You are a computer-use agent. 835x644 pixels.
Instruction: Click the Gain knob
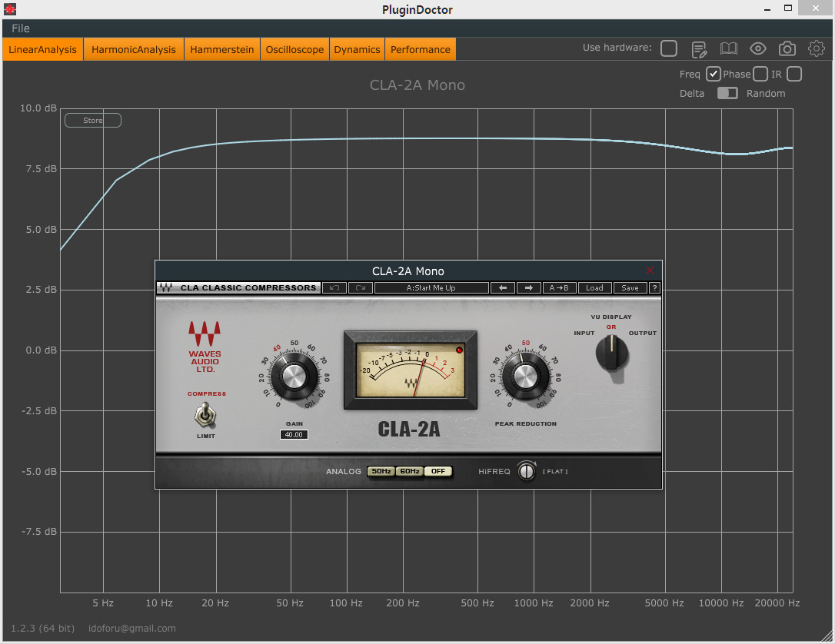(x=294, y=377)
